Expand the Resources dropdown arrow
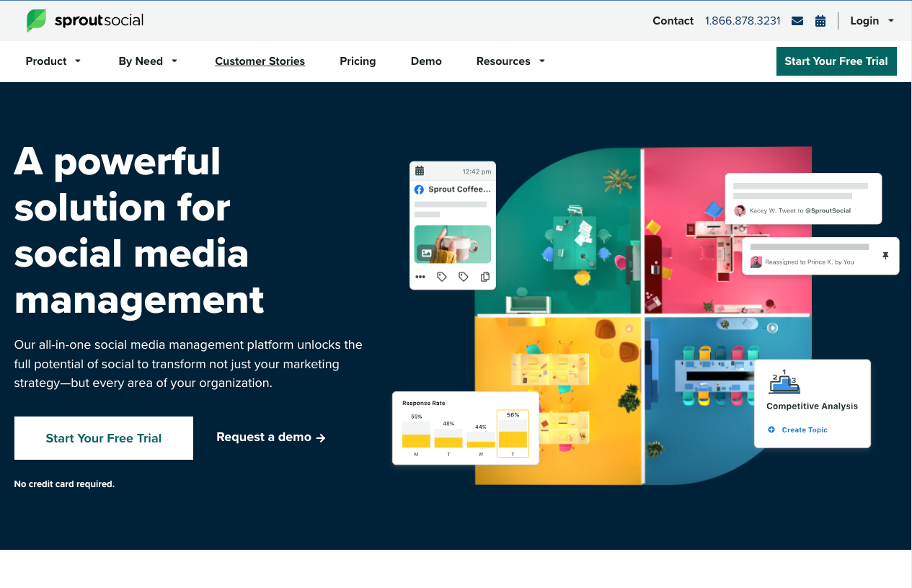This screenshot has height=588, width=912. pyautogui.click(x=542, y=61)
